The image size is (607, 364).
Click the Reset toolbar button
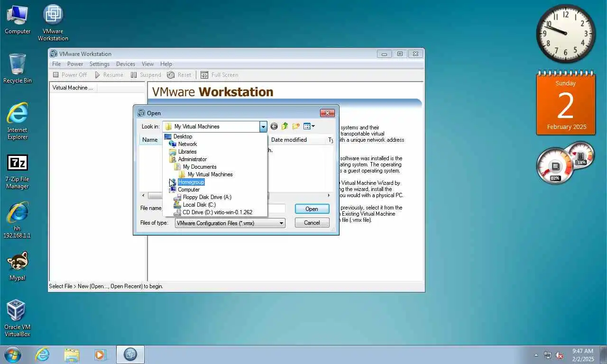pyautogui.click(x=179, y=75)
